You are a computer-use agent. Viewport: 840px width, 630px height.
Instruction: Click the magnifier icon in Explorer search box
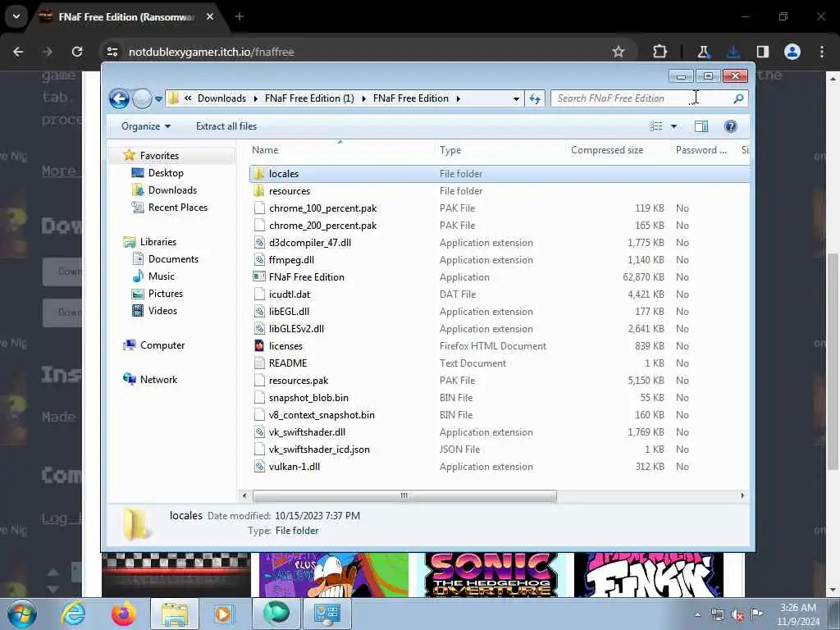click(738, 98)
